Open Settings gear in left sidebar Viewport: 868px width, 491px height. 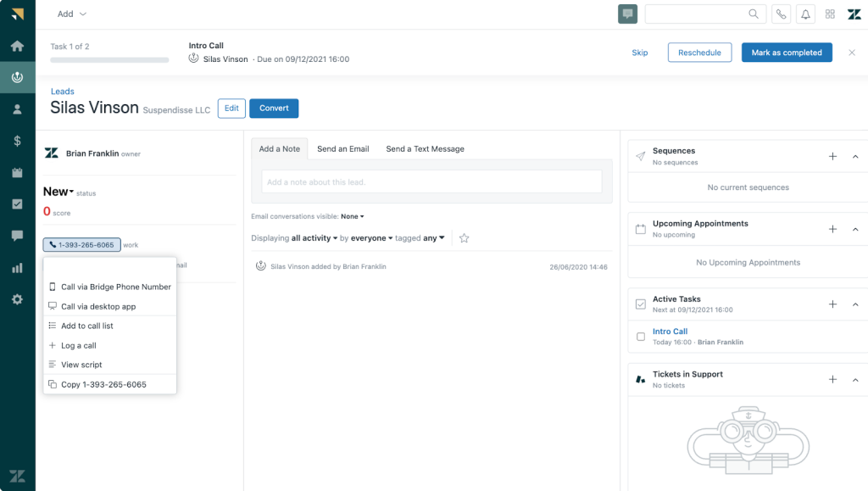click(17, 298)
